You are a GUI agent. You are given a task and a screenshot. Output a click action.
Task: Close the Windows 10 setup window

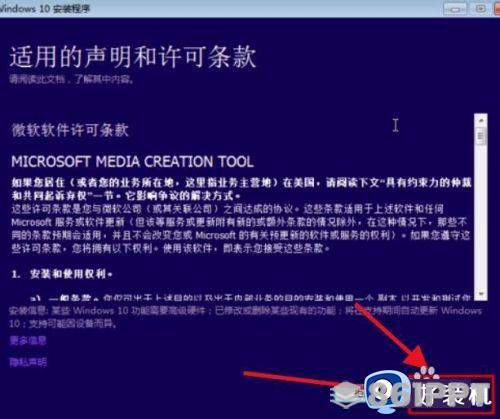[497, 8]
